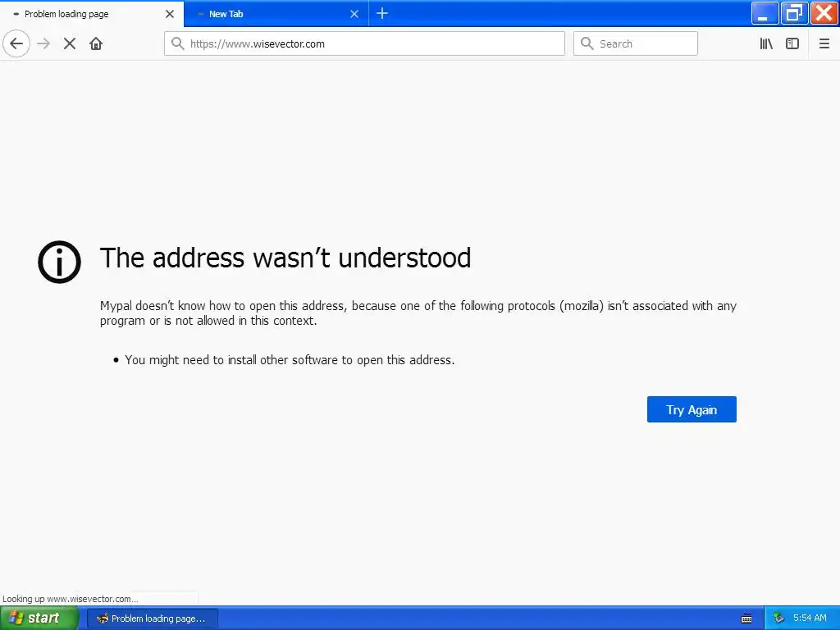This screenshot has width=840, height=630.
Task: Click the keyboard icon in system tray
Action: (x=746, y=619)
